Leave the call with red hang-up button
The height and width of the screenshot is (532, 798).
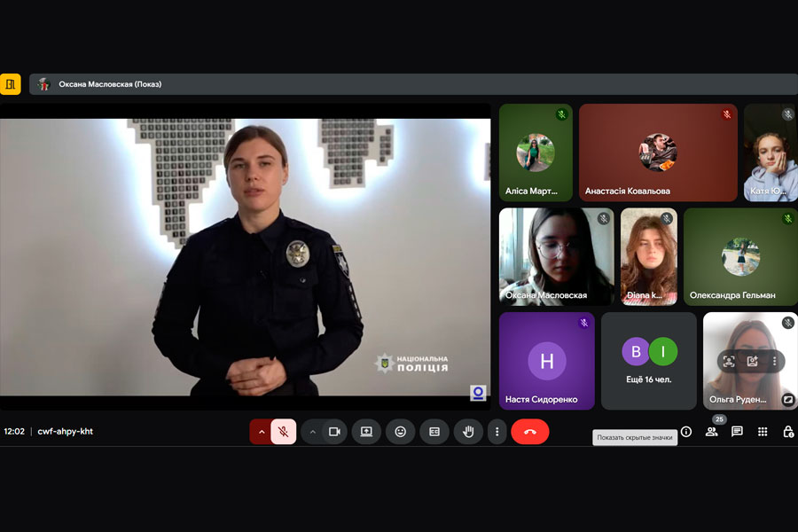coord(530,432)
